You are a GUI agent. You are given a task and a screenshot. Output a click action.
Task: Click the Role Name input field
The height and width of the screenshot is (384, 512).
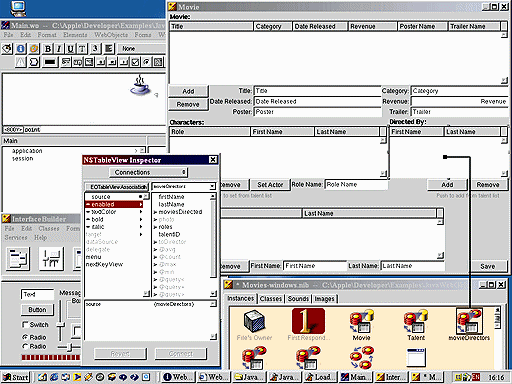click(x=356, y=185)
